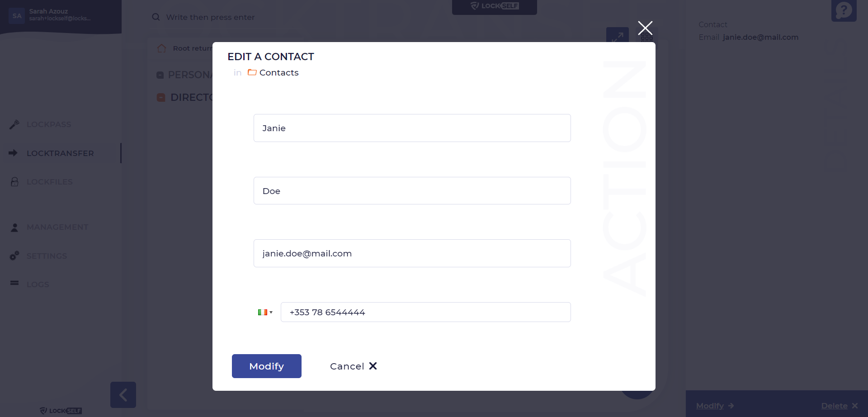The height and width of the screenshot is (417, 868).
Task: Collapse the sidebar with the chevron button
Action: point(123,395)
